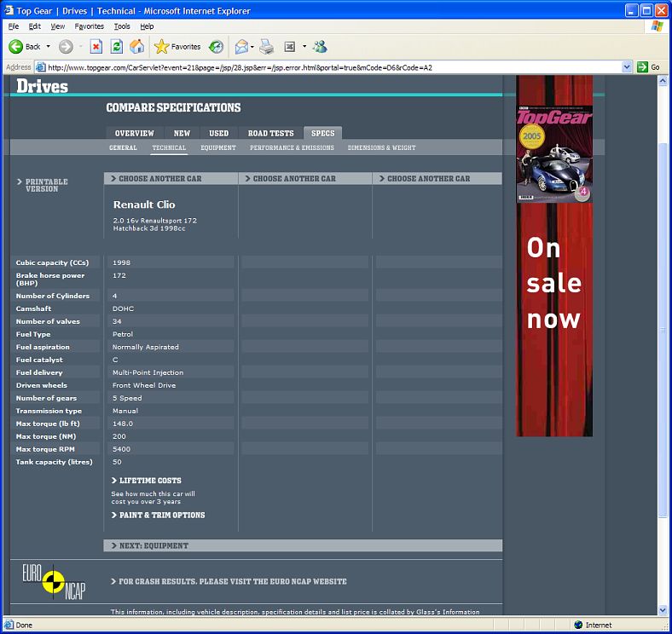The width and height of the screenshot is (672, 634).
Task: Switch to the Overview tab
Action: [134, 133]
